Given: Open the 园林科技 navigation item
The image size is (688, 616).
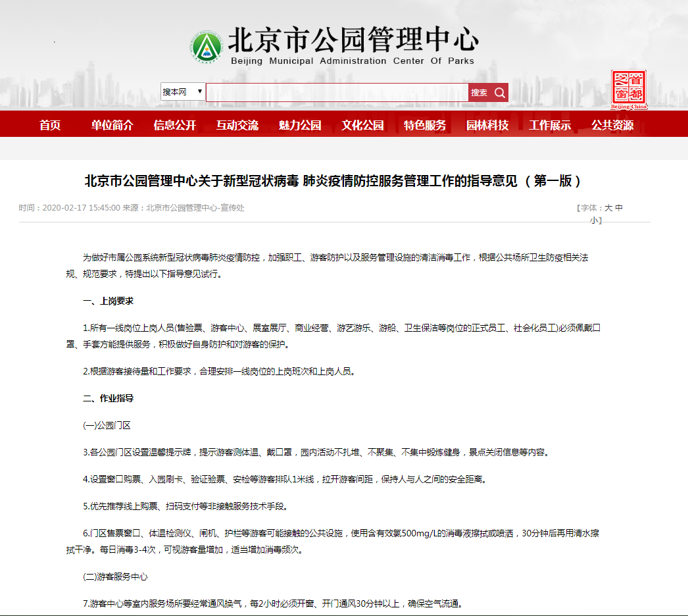Looking at the screenshot, I should (487, 125).
